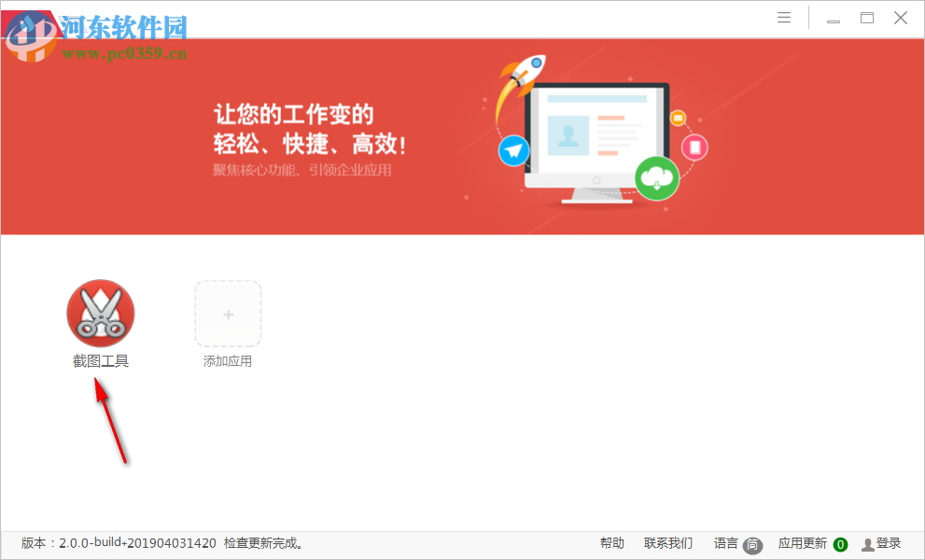Check for updates via 应用更新

click(804, 543)
